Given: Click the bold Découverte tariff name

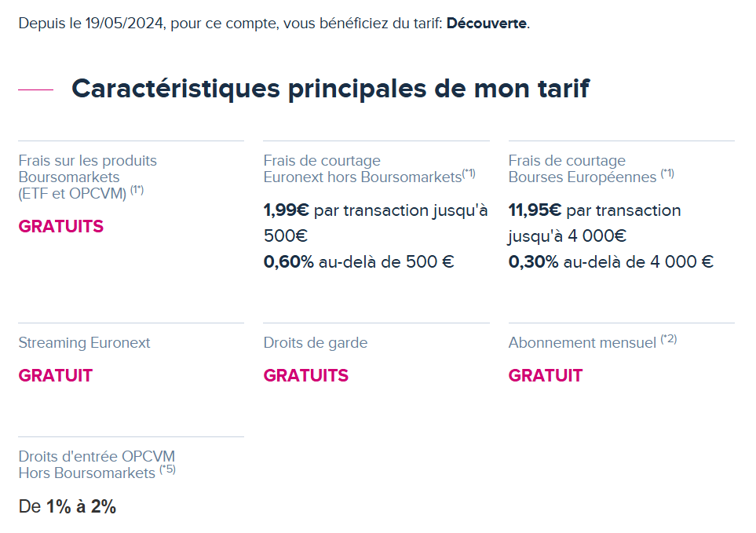Looking at the screenshot, I should click(487, 23).
